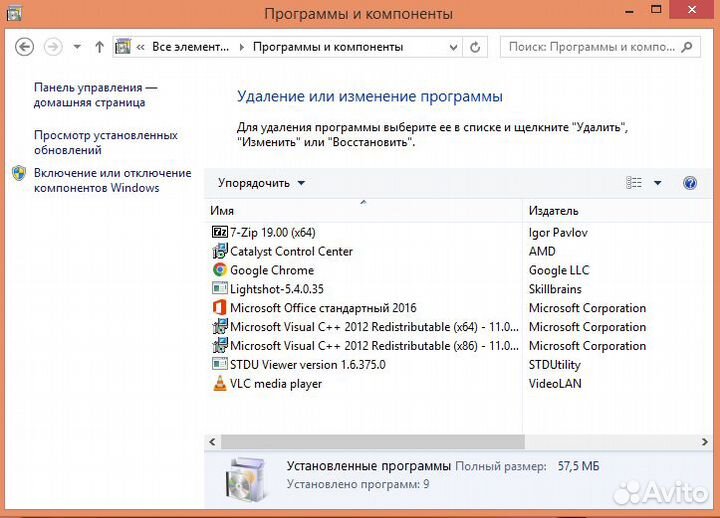Click 'Программы и компоненты' breadcrumb

pyautogui.click(x=328, y=47)
